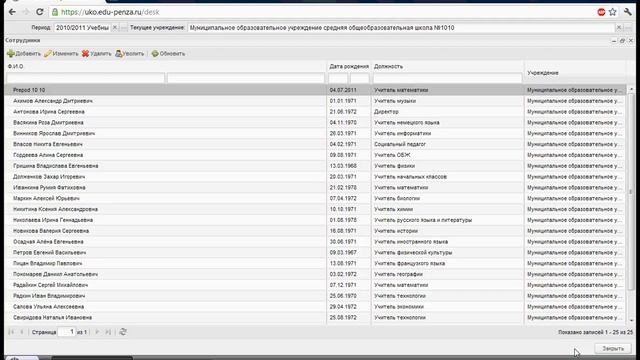Click the Учитель географии cell
Image resolution: width=640 pixels, height=360 pixels.
tap(448, 274)
